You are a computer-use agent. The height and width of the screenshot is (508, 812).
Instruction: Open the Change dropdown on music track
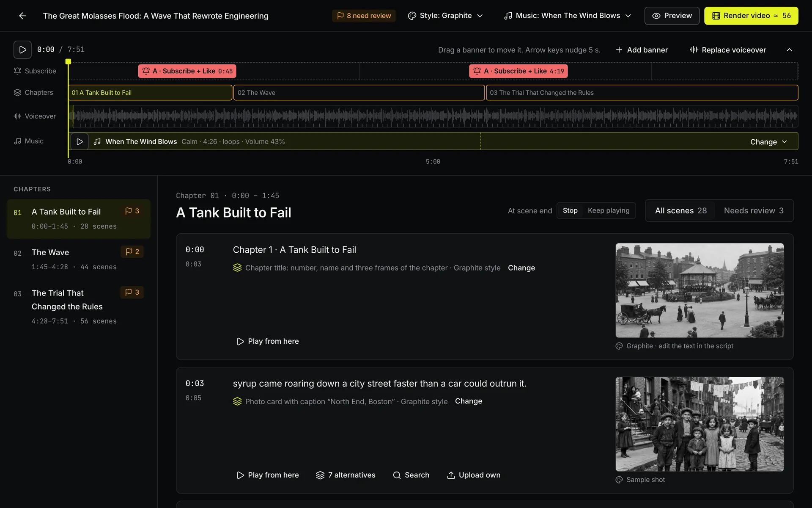[768, 142]
